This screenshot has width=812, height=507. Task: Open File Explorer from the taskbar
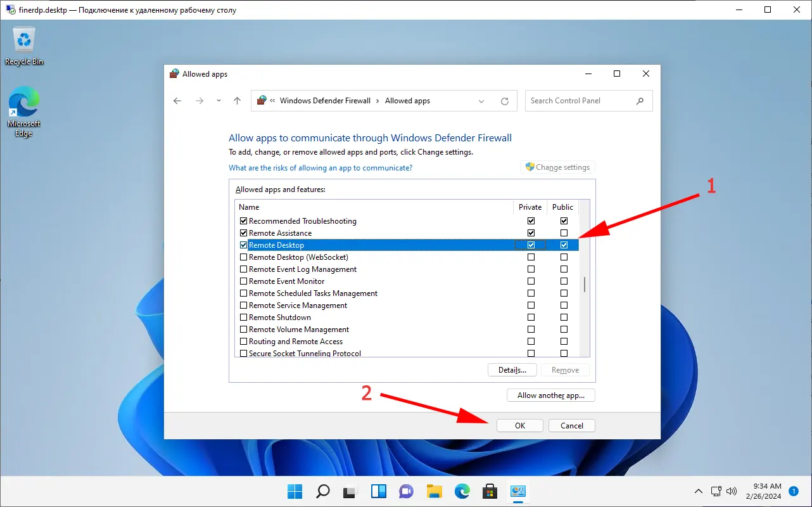434,492
